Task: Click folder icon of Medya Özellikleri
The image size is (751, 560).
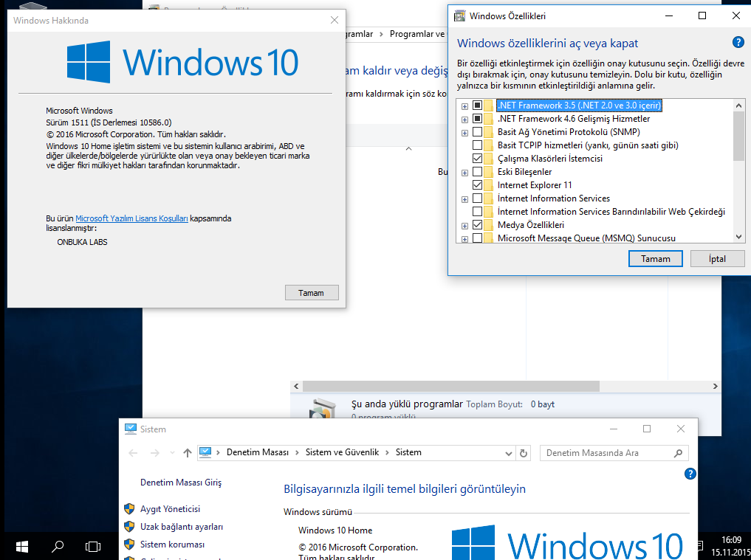Action: 489,225
